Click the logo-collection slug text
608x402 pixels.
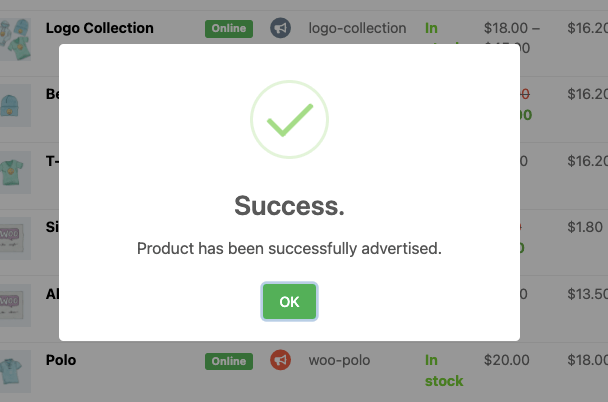coord(357,28)
